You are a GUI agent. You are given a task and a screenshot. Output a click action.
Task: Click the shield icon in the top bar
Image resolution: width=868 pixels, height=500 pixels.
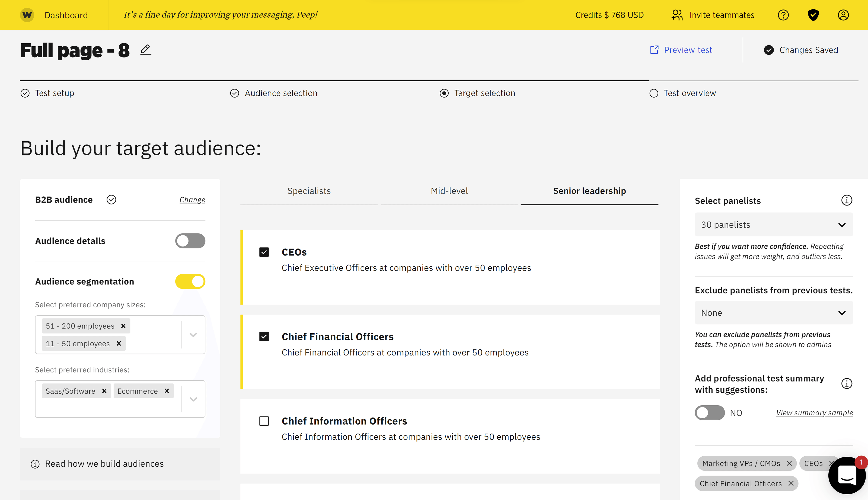[813, 15]
